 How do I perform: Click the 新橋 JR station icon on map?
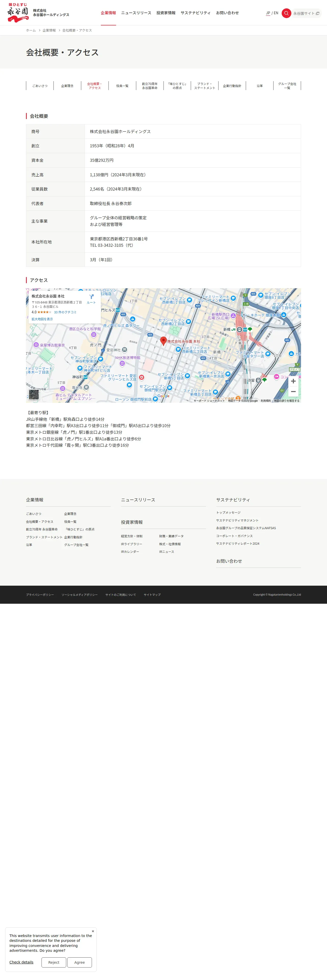pyautogui.click(x=239, y=329)
